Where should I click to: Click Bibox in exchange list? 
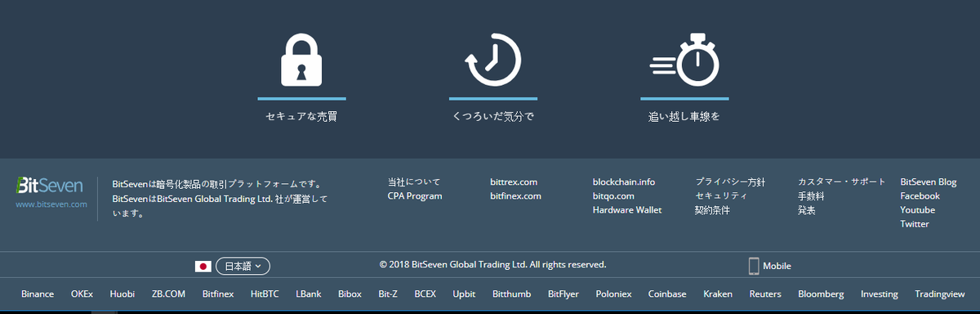[x=350, y=294]
